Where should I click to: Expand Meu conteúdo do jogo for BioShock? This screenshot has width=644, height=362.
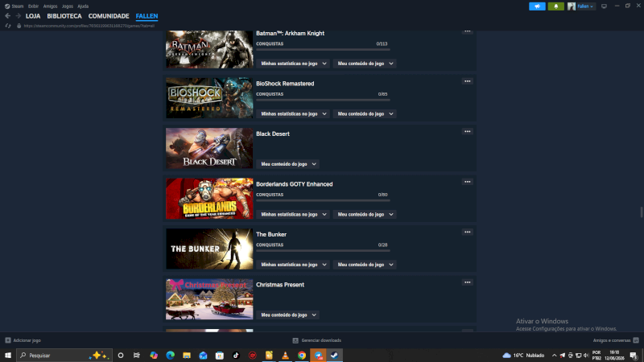coord(365,113)
